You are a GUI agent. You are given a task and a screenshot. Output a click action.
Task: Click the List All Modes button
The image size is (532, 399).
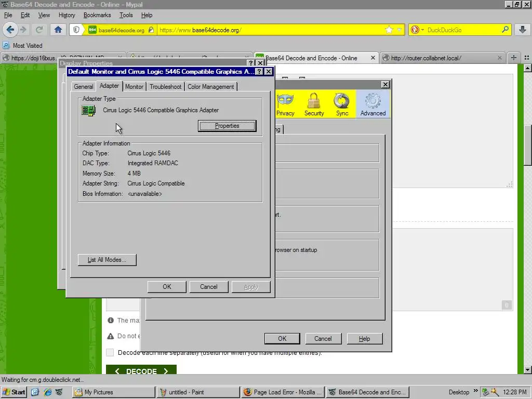pos(107,260)
